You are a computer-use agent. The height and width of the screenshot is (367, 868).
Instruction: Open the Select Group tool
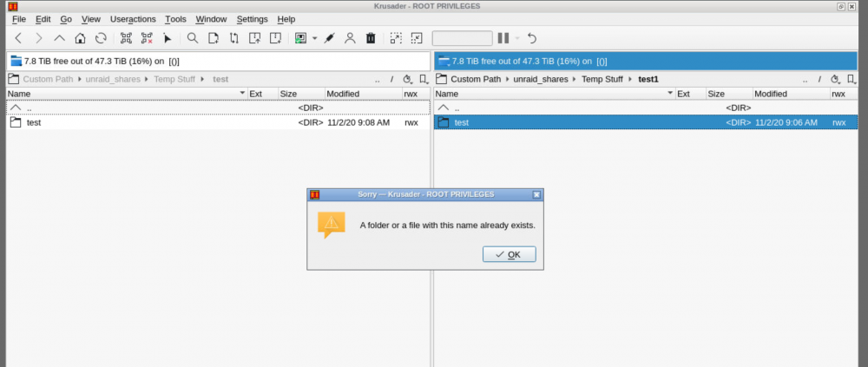coord(126,38)
